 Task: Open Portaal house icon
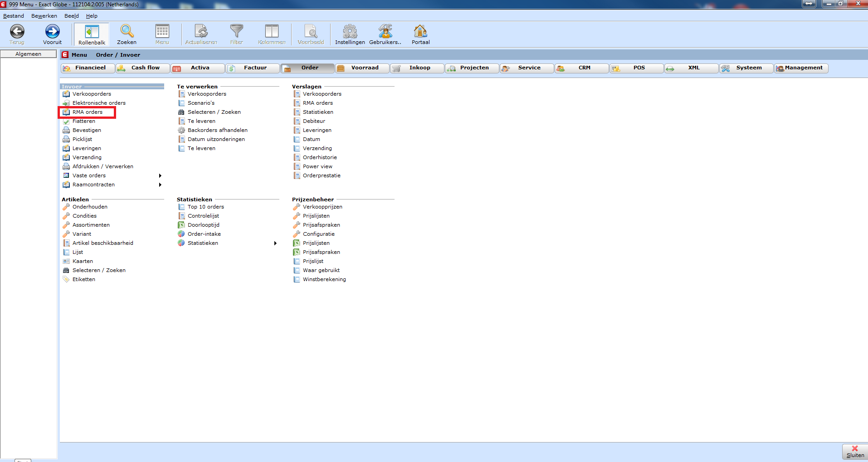420,31
